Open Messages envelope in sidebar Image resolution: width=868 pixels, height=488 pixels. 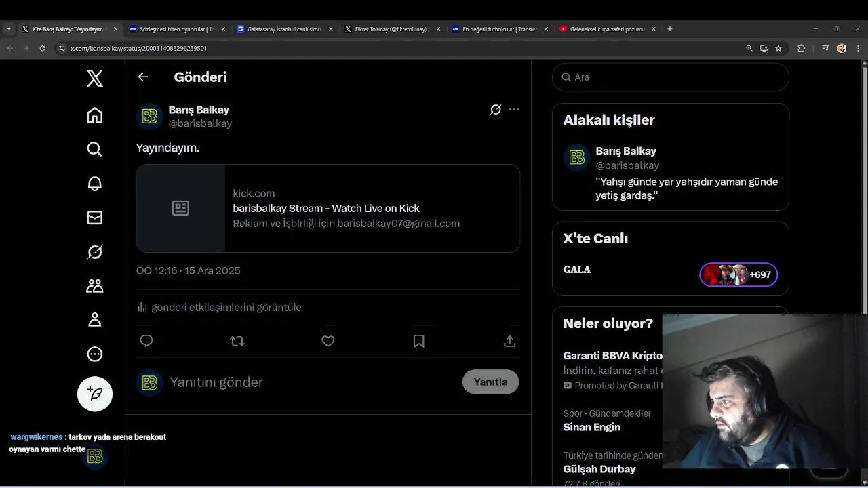click(95, 218)
